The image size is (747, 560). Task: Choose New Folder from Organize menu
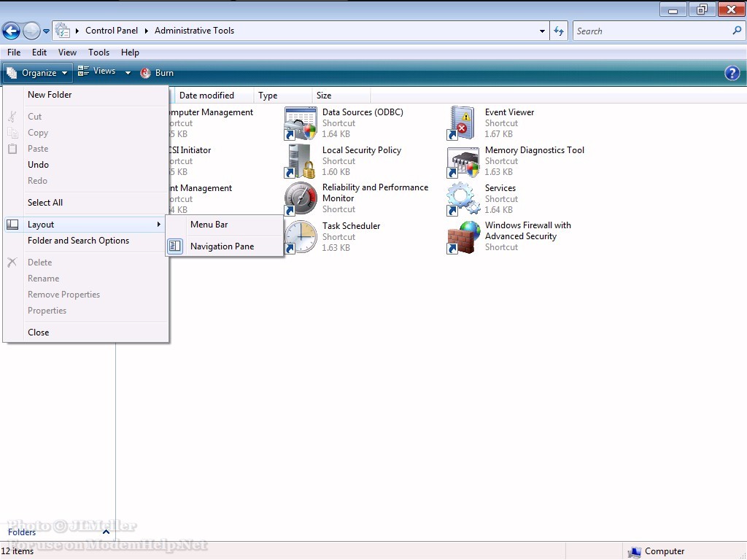click(86, 95)
